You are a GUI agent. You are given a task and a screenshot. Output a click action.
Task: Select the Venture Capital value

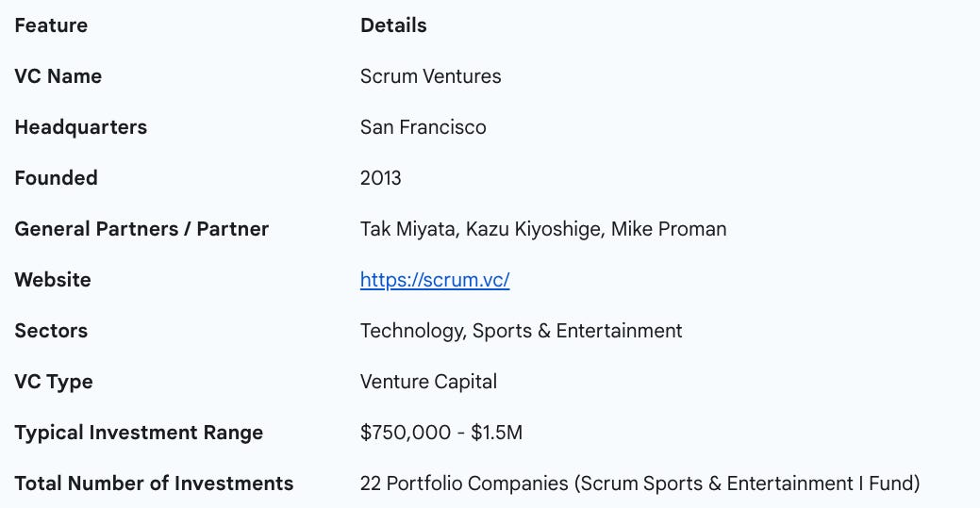tap(428, 382)
